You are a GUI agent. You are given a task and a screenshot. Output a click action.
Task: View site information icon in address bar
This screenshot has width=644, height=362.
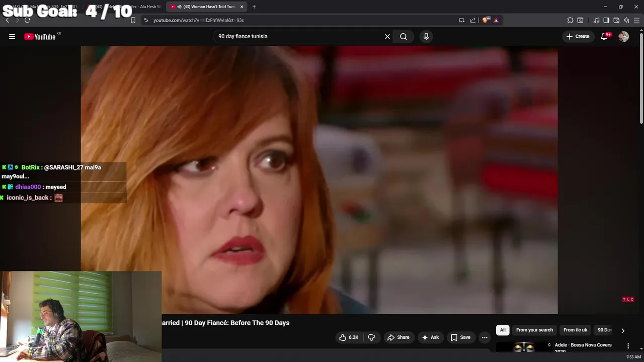pyautogui.click(x=146, y=20)
